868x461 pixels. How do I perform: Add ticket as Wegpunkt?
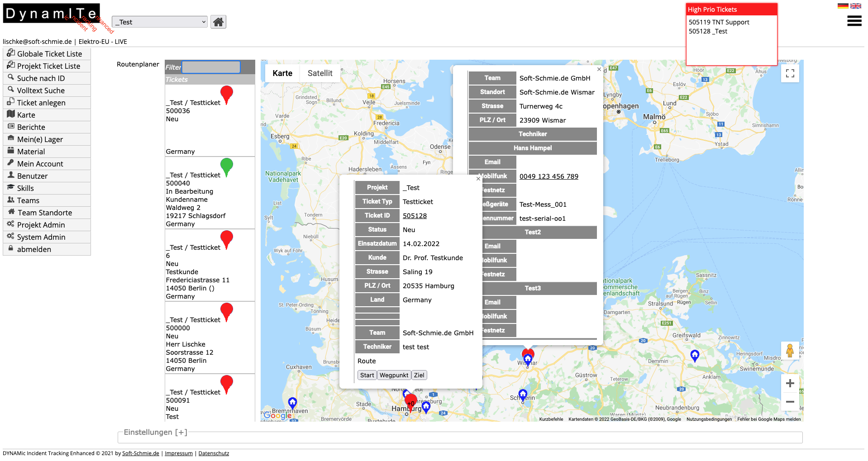394,375
